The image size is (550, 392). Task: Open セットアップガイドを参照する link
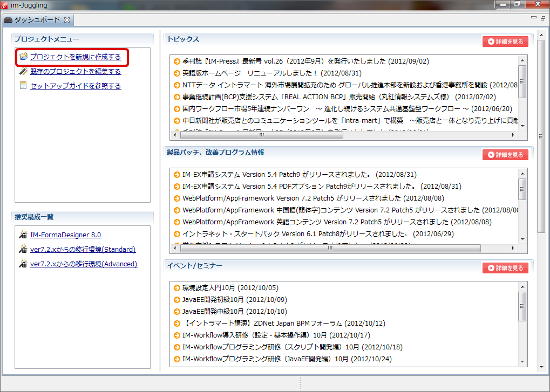(x=76, y=86)
